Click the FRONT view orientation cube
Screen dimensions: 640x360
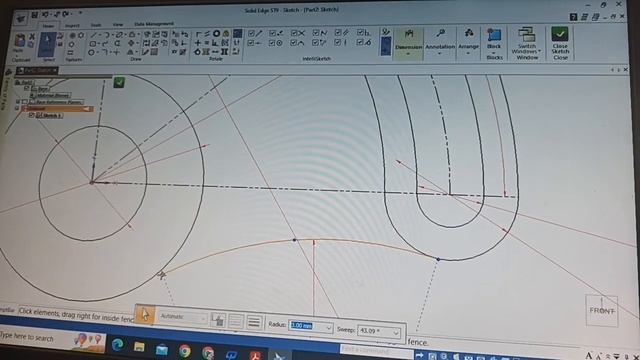click(602, 311)
